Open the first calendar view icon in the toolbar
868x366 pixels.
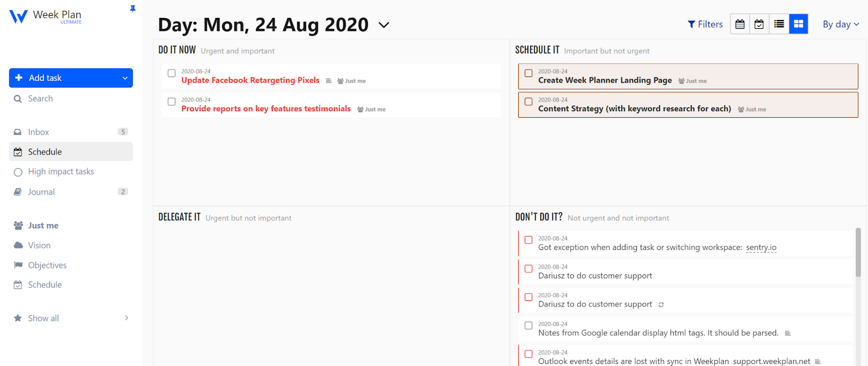pos(740,24)
